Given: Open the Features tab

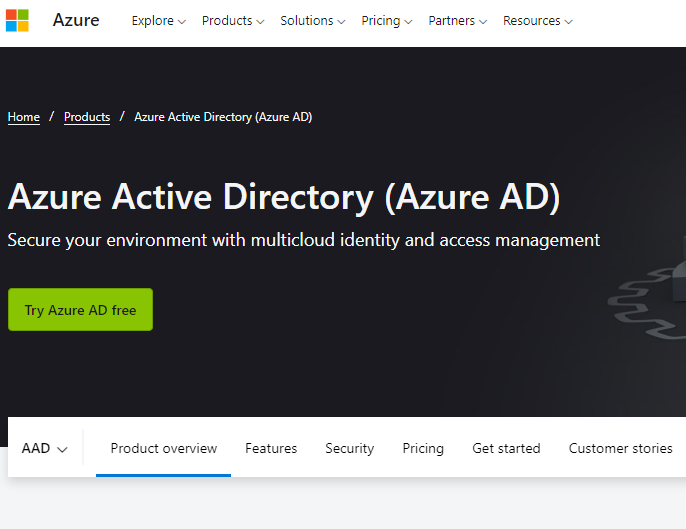Looking at the screenshot, I should [271, 449].
